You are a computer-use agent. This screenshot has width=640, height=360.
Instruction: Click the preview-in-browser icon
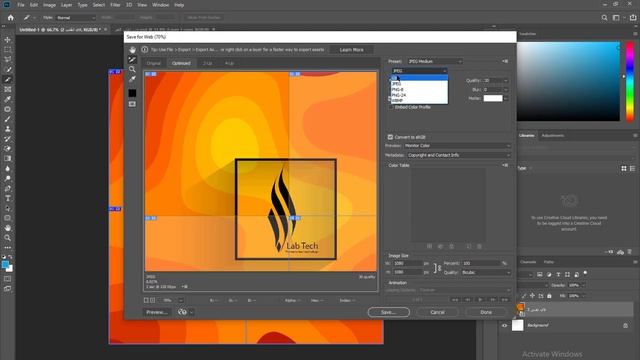pyautogui.click(x=182, y=312)
